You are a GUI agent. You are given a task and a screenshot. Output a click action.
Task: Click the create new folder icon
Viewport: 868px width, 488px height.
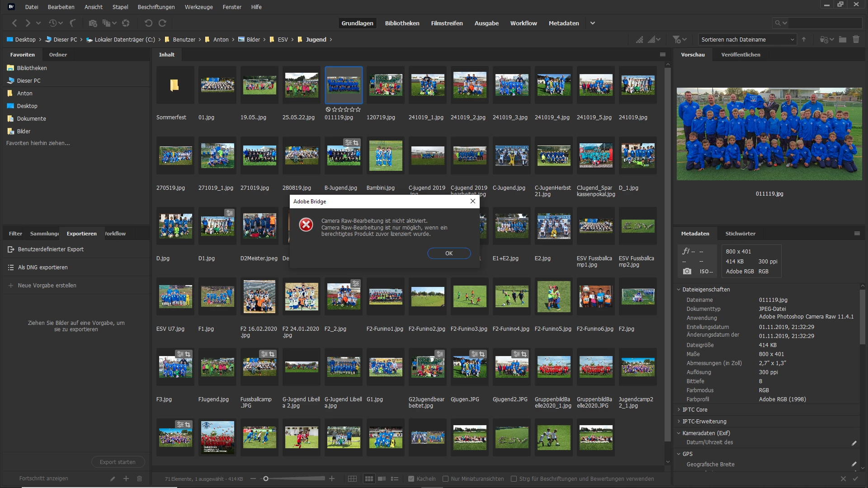point(843,40)
